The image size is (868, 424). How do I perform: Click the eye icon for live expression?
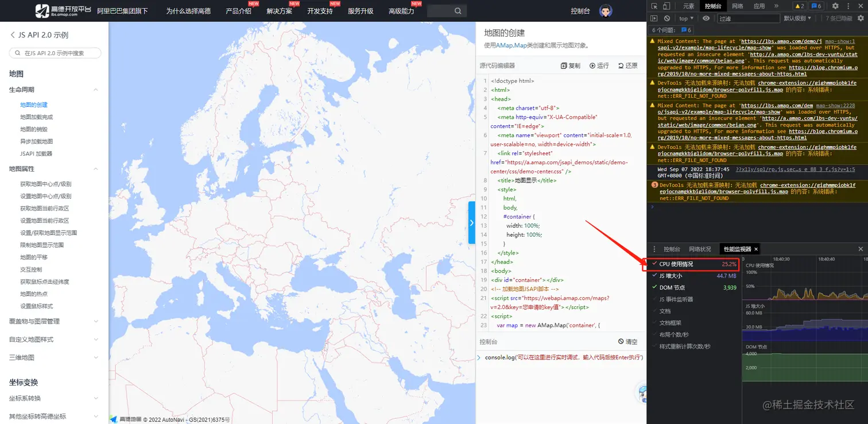click(706, 18)
